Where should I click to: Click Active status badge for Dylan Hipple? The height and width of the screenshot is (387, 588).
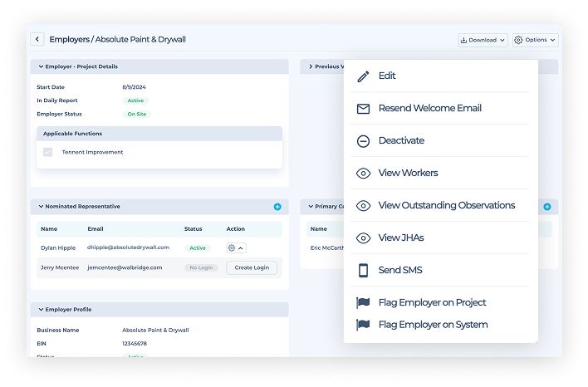[x=198, y=247]
